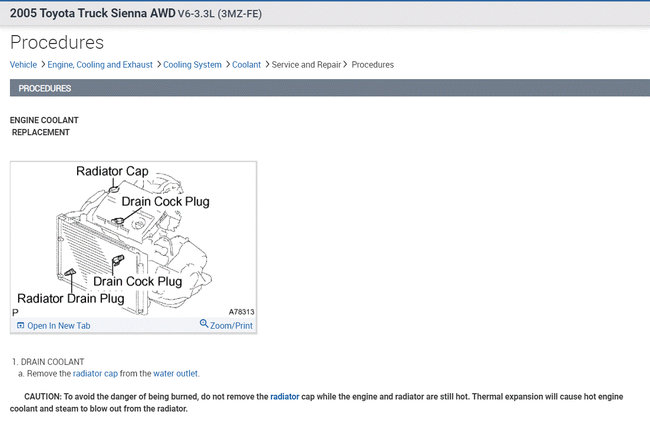Click the Open In New Tab icon

pyautogui.click(x=20, y=325)
